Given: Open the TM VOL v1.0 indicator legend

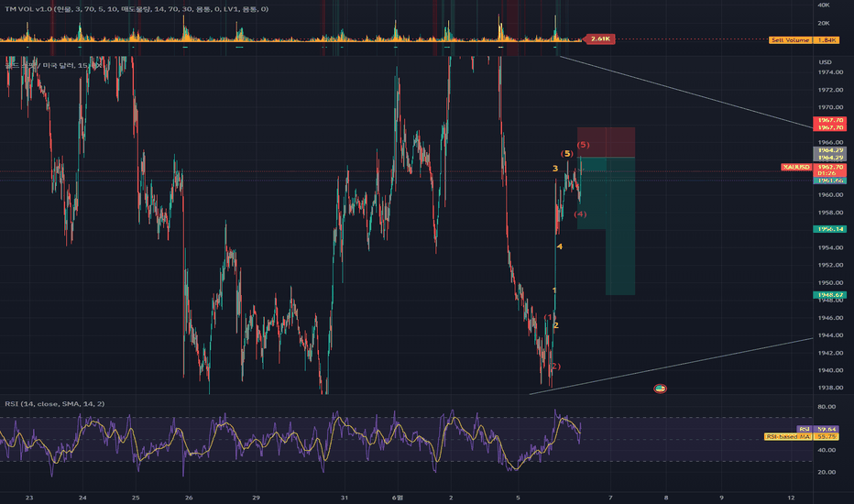Looking at the screenshot, I should point(137,9).
